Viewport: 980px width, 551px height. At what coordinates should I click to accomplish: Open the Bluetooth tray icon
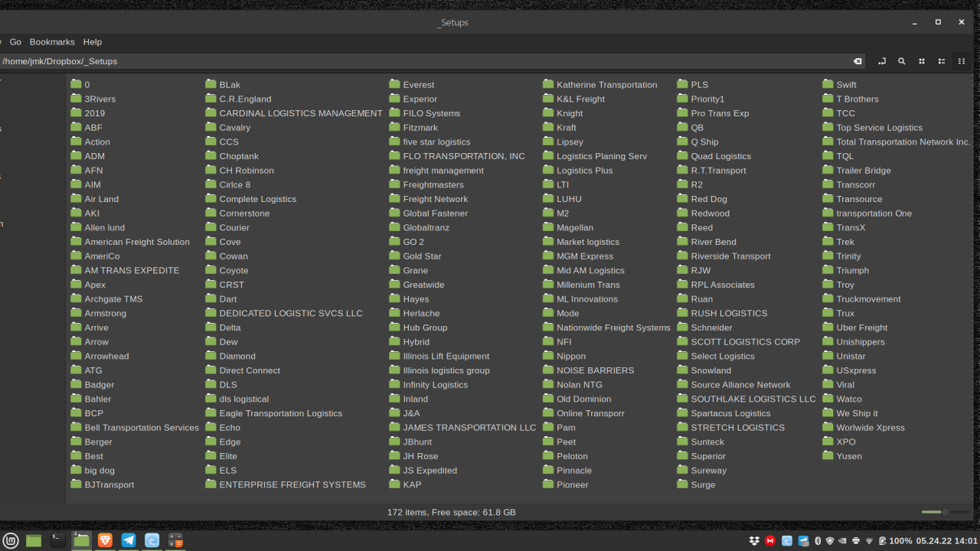click(x=817, y=541)
